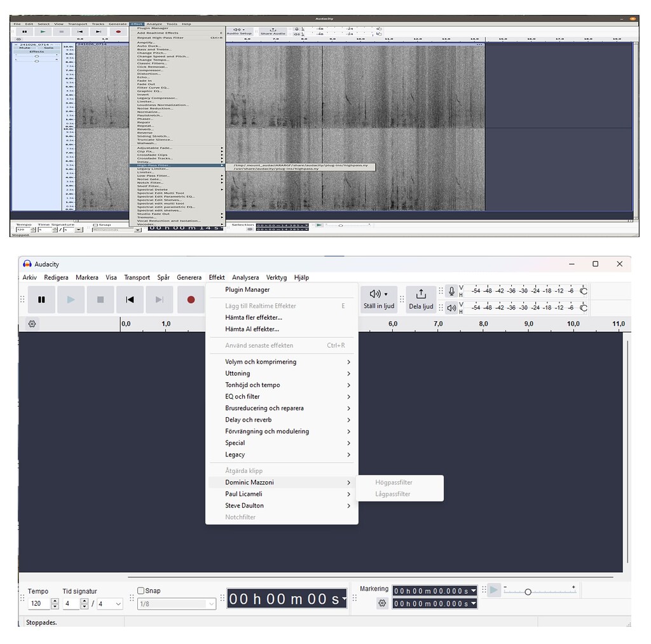The width and height of the screenshot is (651, 644).
Task: Open the Special effects entry
Action: [282, 443]
